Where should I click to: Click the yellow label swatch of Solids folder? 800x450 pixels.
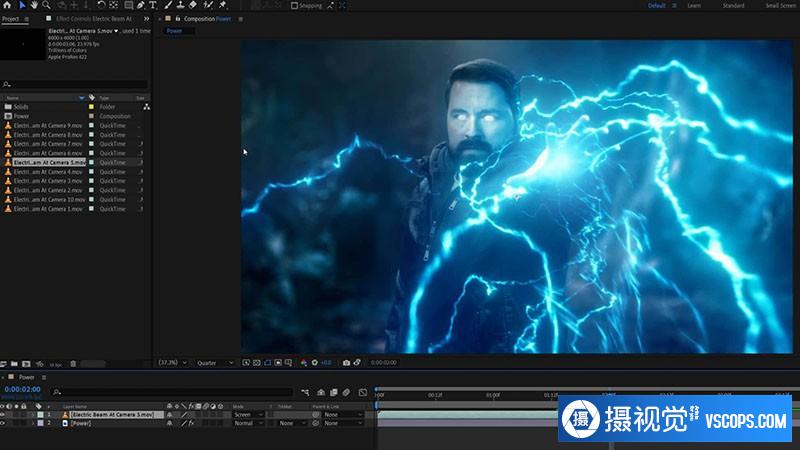91,107
